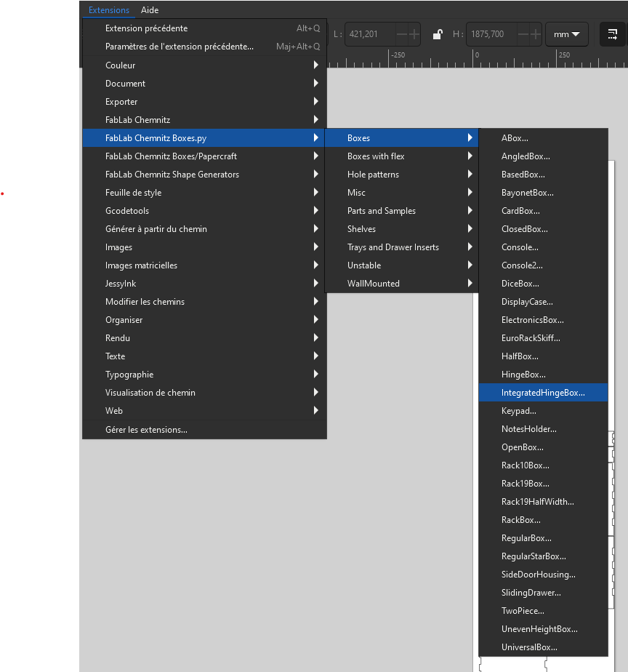Expand the Images submenu
This screenshot has width=628, height=672.
(x=205, y=247)
